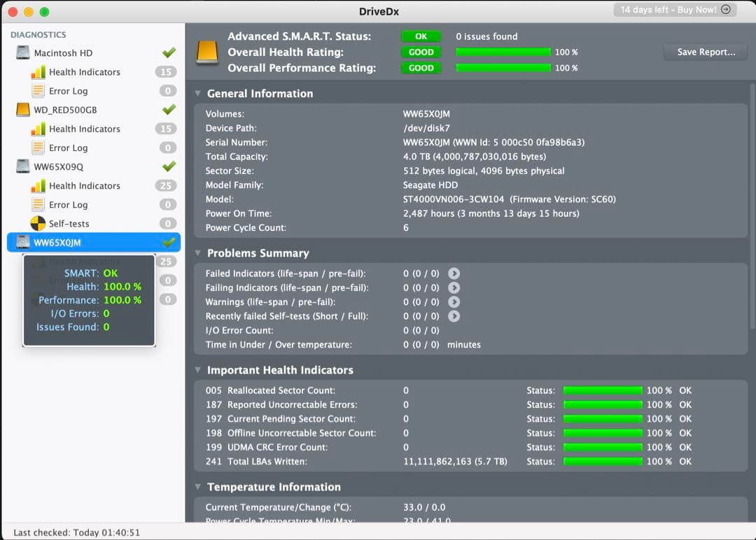The image size is (756, 540).
Task: Click the green checkmark beside Macintosh HD
Action: (x=169, y=52)
